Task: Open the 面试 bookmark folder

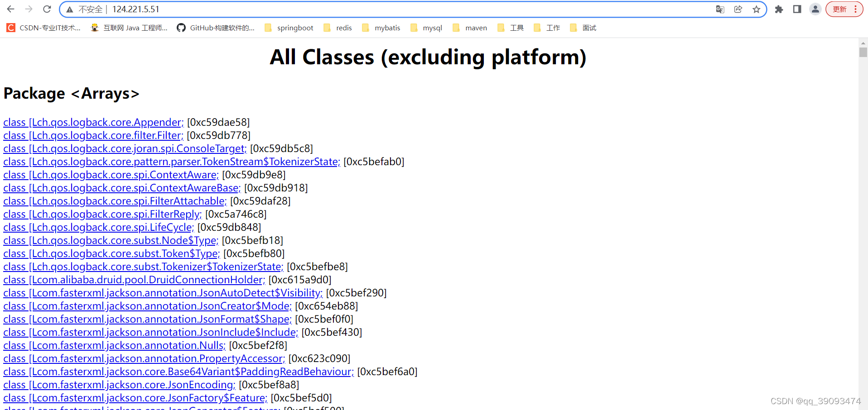Action: (583, 28)
